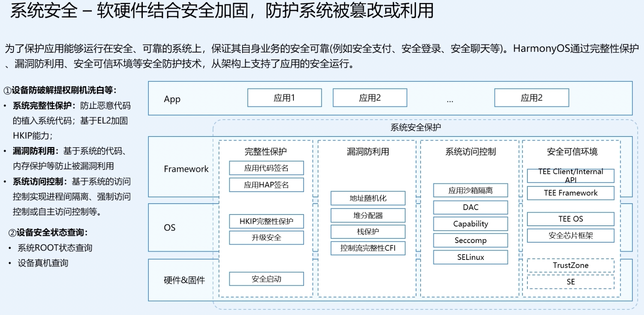Screen dimensions: 644x315
Task: Click the SE dashed box
Action: pos(571,282)
